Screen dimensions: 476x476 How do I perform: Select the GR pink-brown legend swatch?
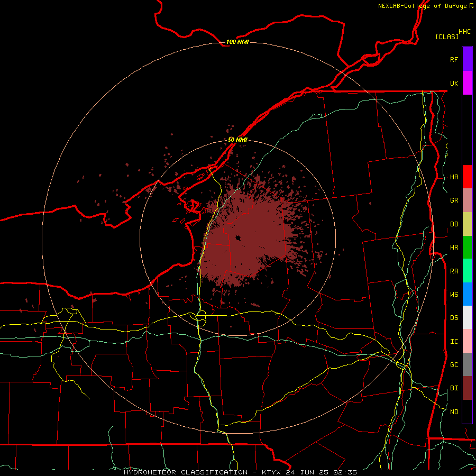point(467,200)
